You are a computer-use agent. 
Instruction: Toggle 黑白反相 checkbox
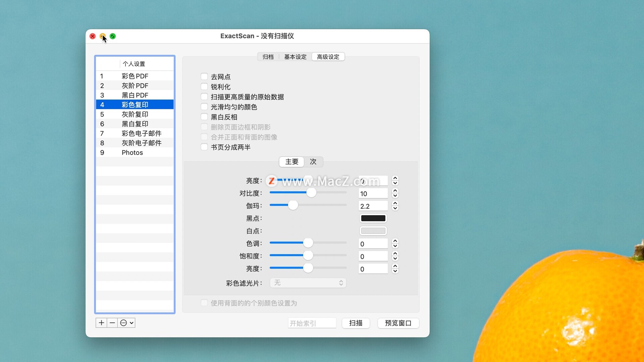(204, 117)
